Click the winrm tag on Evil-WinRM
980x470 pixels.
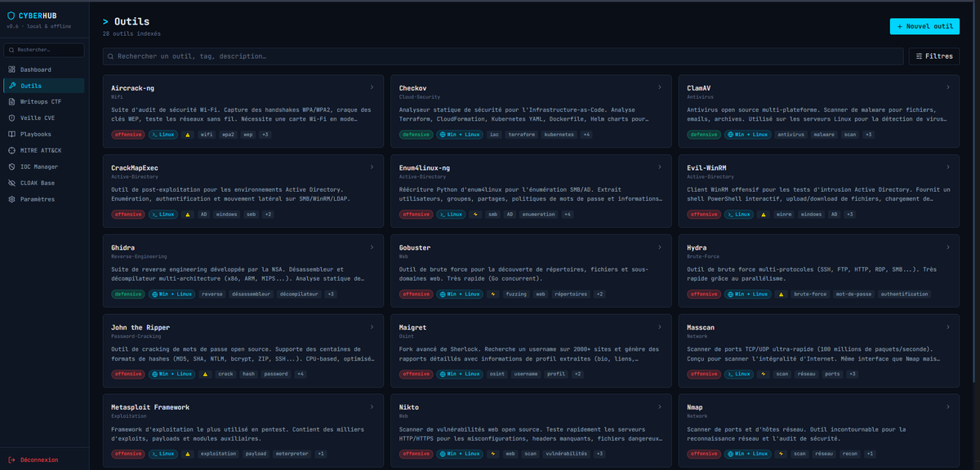pos(784,214)
